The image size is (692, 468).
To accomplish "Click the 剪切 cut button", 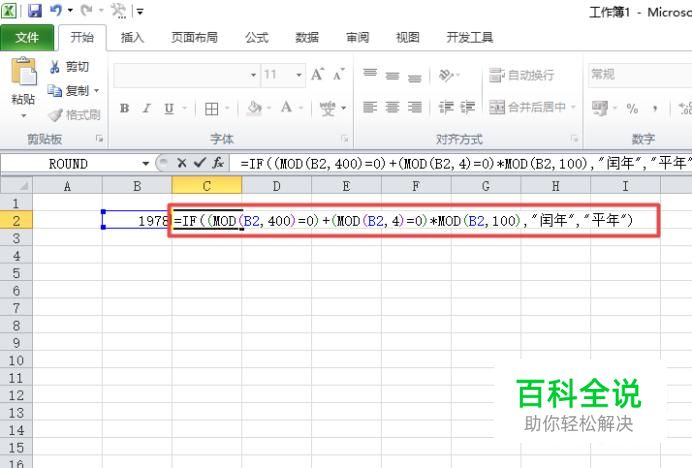I will click(x=69, y=67).
